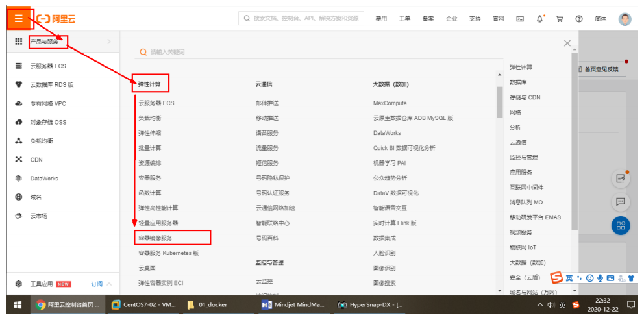Open the user avatar menu
Image resolution: width=644 pixels, height=322 pixels.
point(625,19)
